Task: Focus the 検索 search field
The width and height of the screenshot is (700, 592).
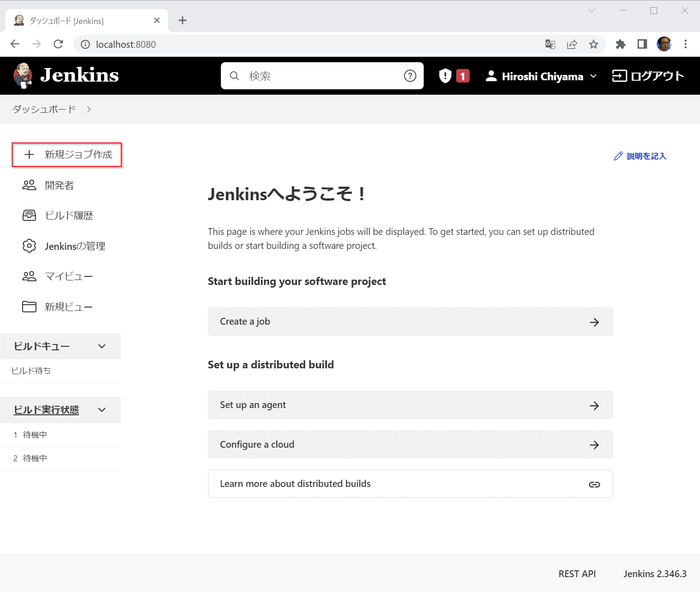Action: (x=322, y=76)
